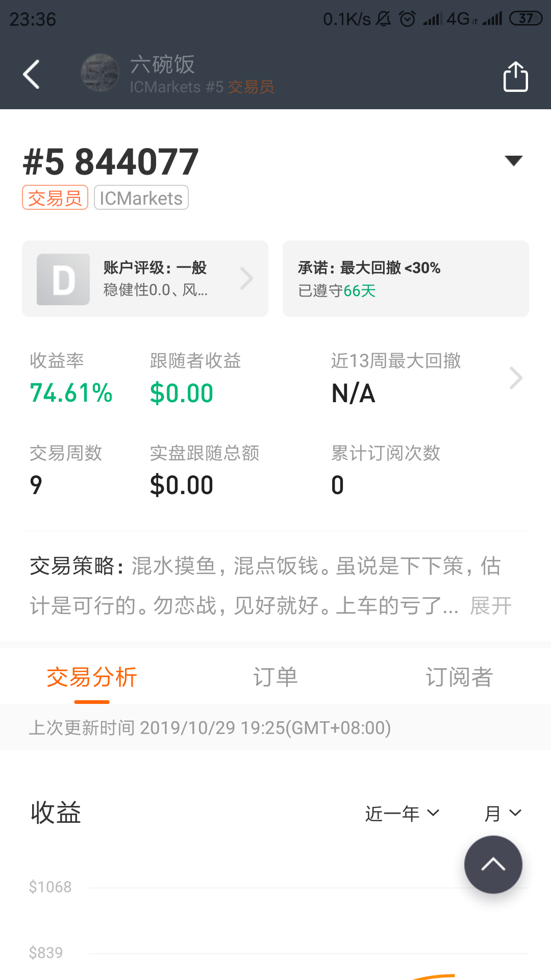This screenshot has width=551, height=980.
Task: Open the 近一年 time range dropdown
Action: click(402, 813)
